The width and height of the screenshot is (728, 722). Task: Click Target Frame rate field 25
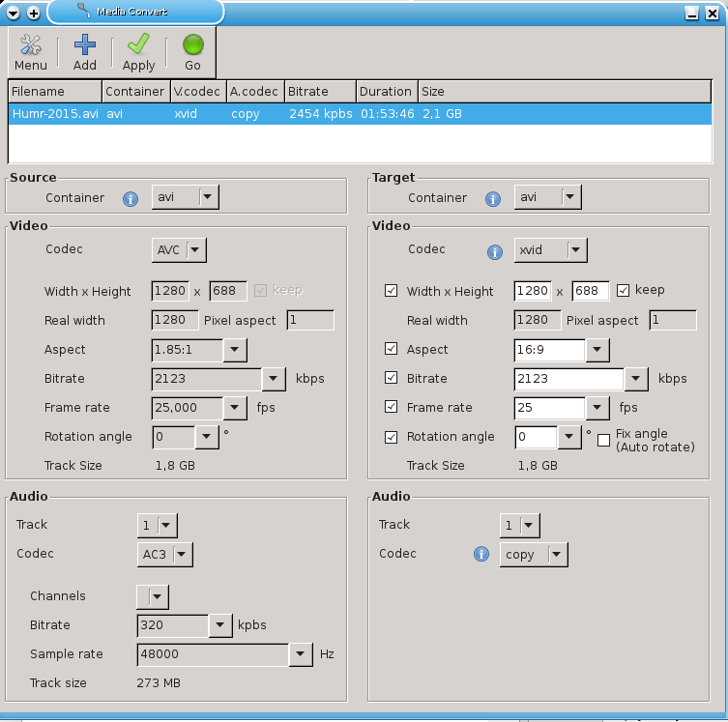tap(550, 408)
